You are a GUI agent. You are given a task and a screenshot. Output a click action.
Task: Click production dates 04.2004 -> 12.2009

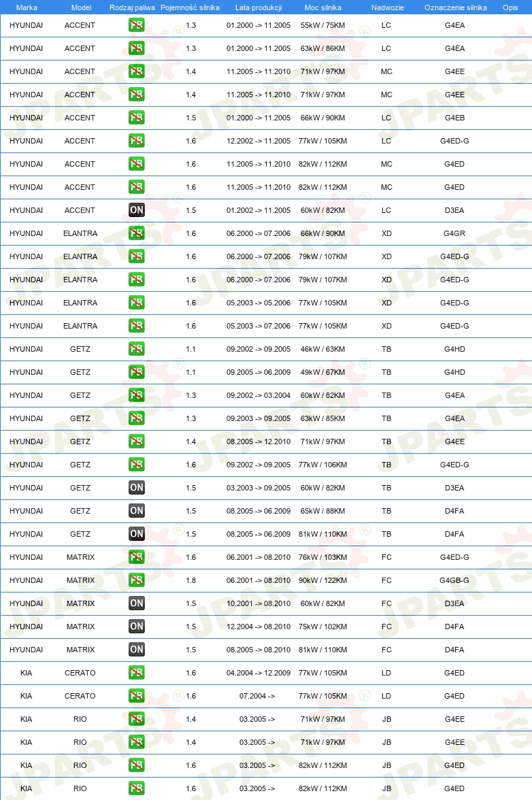click(259, 673)
